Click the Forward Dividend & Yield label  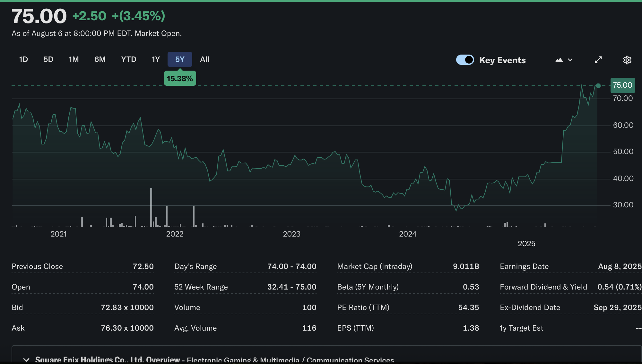tap(543, 287)
